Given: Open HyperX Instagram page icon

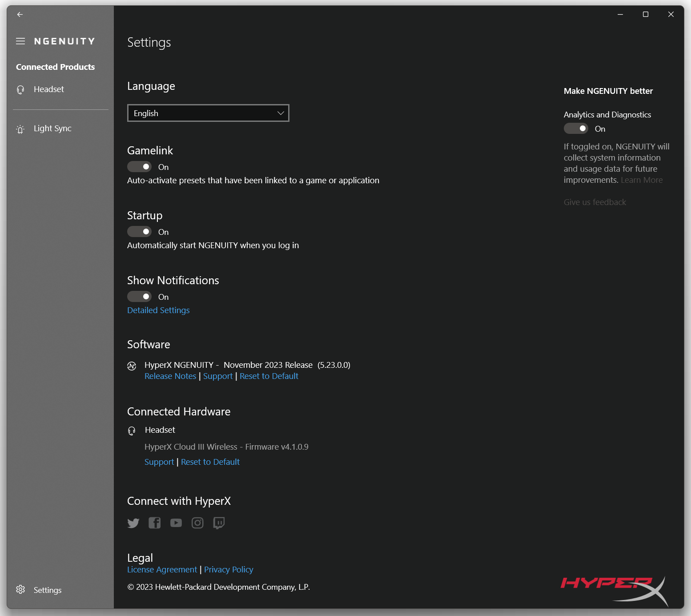Looking at the screenshot, I should pyautogui.click(x=197, y=523).
